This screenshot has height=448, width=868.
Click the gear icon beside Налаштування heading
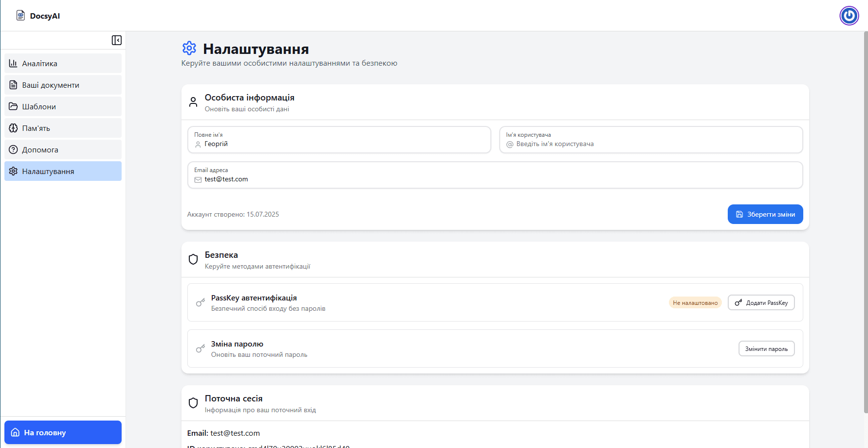tap(189, 48)
